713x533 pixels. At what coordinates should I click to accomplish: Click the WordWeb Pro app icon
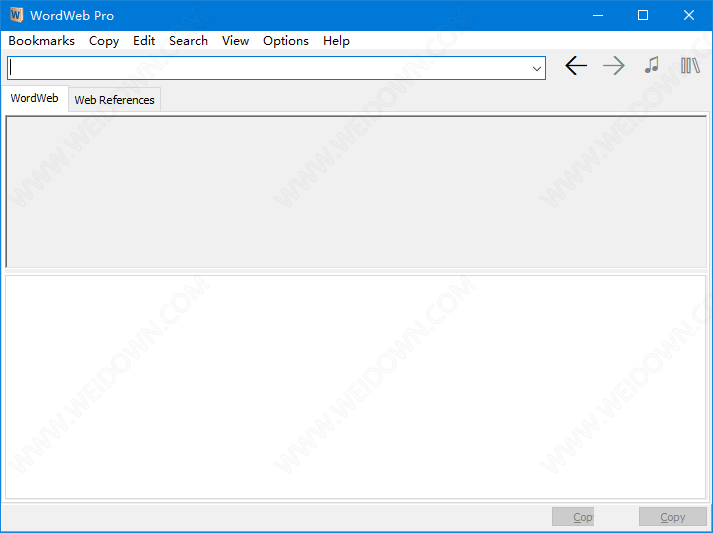click(x=16, y=15)
